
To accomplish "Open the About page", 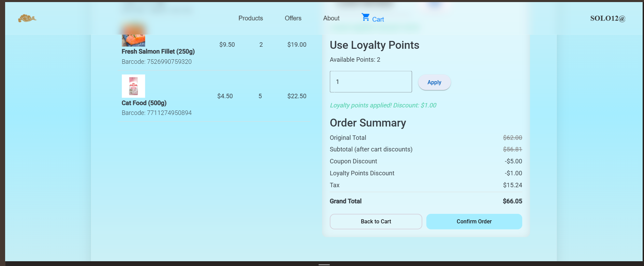I will (x=331, y=18).
